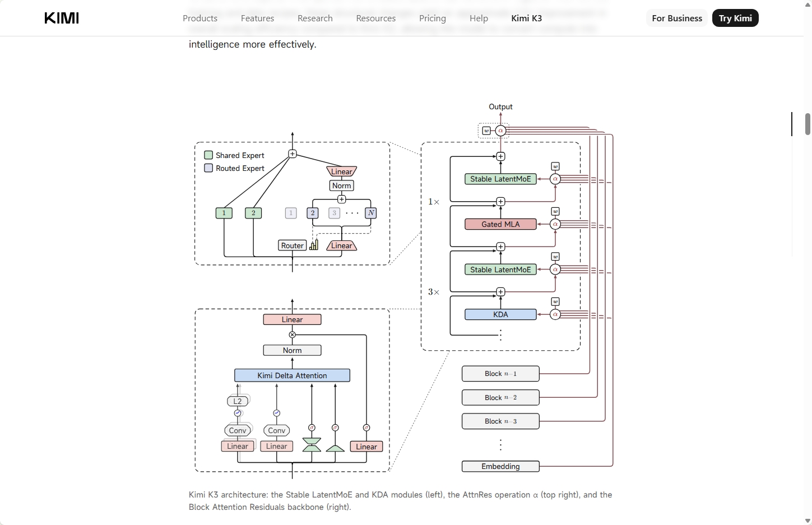Click the "Shared Expert" legend label
The image size is (812, 525).
(240, 155)
